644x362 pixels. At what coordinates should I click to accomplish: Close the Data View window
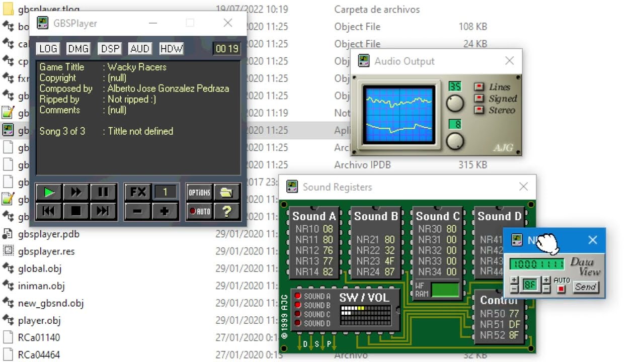pyautogui.click(x=593, y=240)
